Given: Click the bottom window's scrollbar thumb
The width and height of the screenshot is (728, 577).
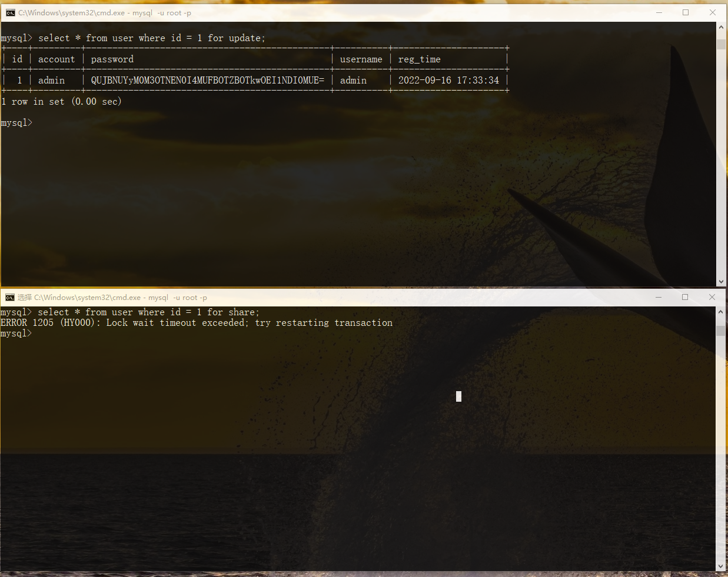Looking at the screenshot, I should click(720, 331).
